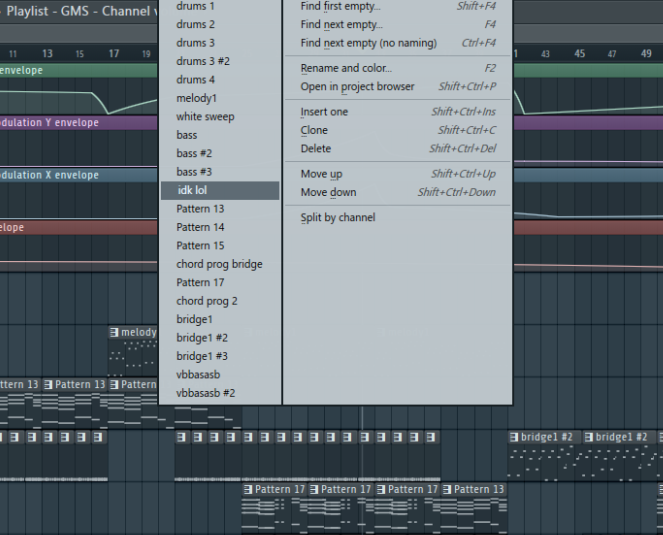The image size is (663, 535).
Task: Choose Pattern 13 in the list
Action: 220,209
